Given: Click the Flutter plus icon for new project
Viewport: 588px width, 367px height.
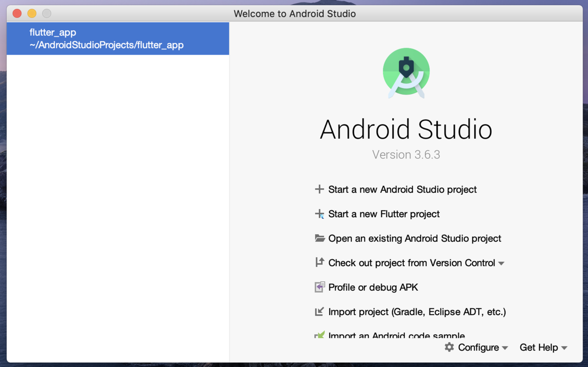Looking at the screenshot, I should [319, 214].
